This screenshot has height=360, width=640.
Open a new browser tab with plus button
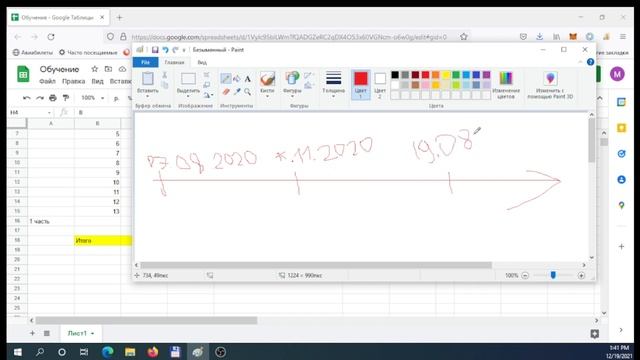(x=120, y=18)
